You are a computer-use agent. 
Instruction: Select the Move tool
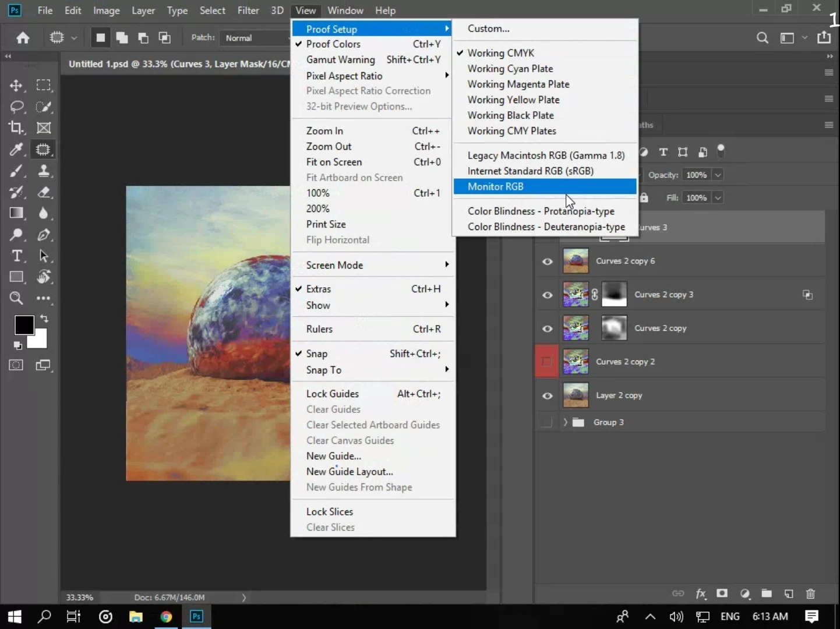[x=16, y=85]
